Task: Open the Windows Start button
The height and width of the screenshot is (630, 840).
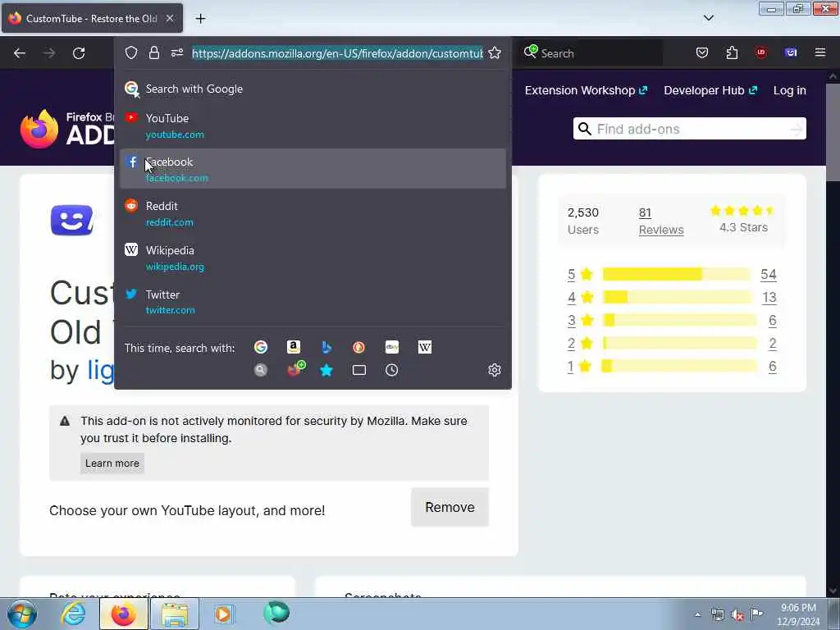Action: click(x=22, y=614)
